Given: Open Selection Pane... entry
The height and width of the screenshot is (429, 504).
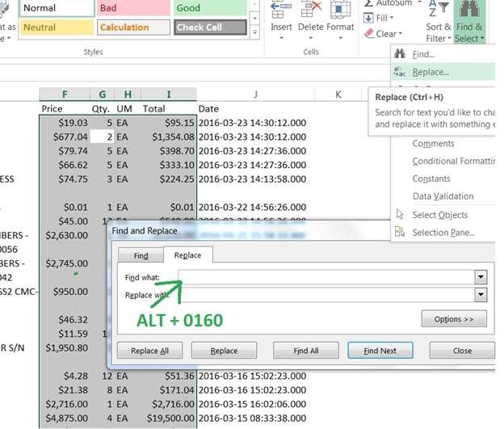Looking at the screenshot, I should pyautogui.click(x=443, y=232).
